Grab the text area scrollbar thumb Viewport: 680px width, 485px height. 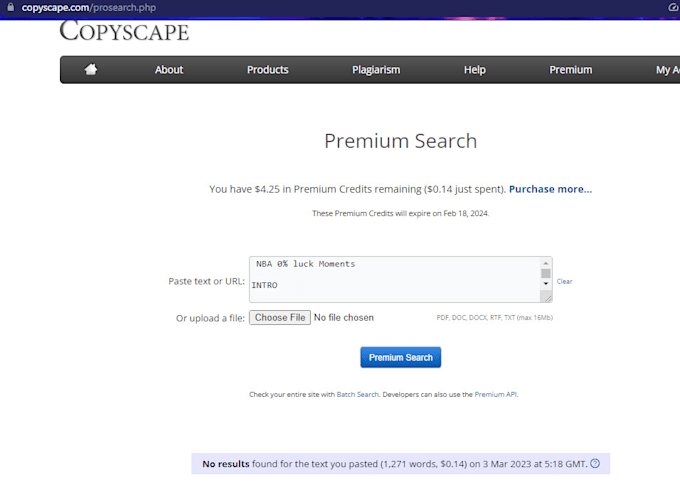coord(546,273)
